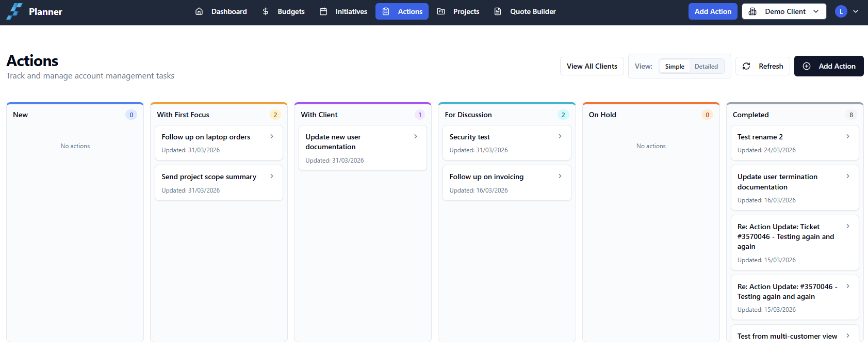This screenshot has width=868, height=350.
Task: Open the Send project scope summary card
Action: [219, 183]
